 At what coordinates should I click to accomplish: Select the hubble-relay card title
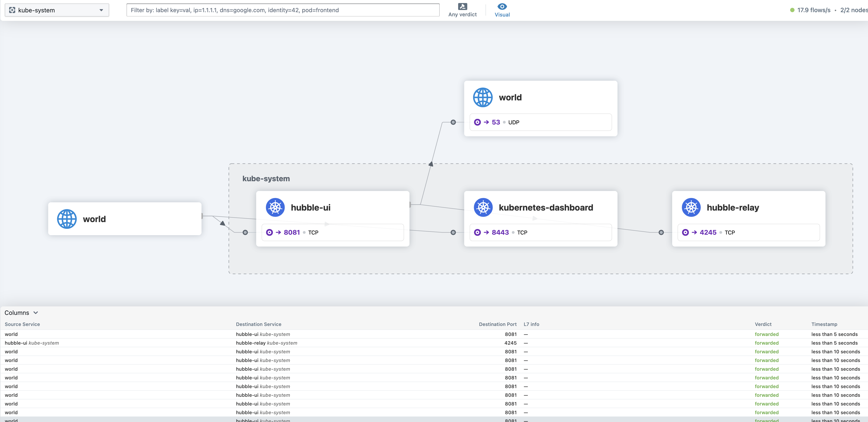[x=733, y=208]
